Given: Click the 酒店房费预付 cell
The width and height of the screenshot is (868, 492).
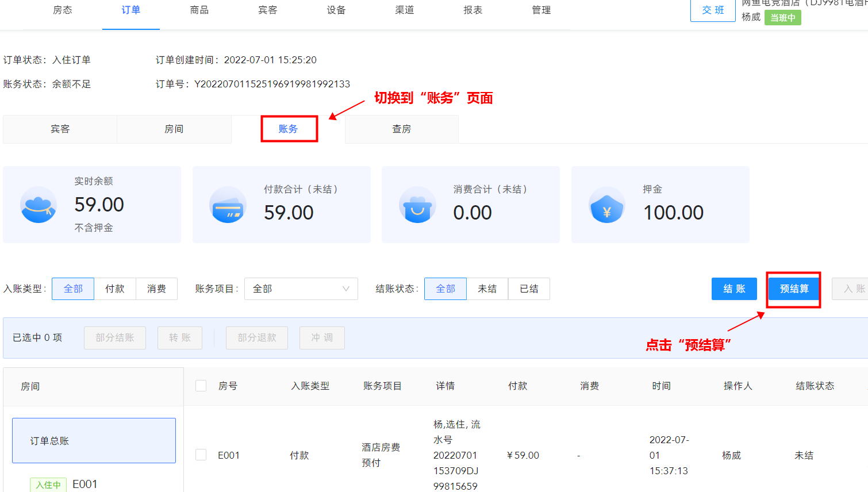Looking at the screenshot, I should click(381, 455).
